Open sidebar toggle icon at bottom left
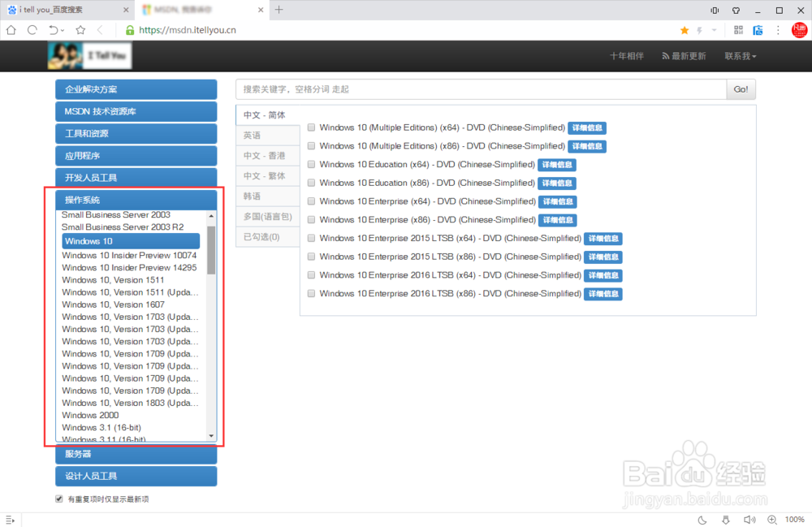This screenshot has width=812, height=527. tap(10, 520)
